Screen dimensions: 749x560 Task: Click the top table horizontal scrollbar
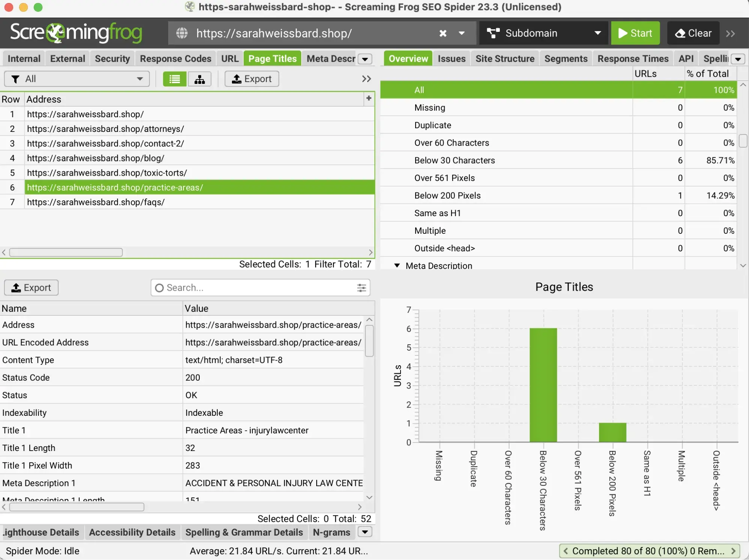point(66,252)
